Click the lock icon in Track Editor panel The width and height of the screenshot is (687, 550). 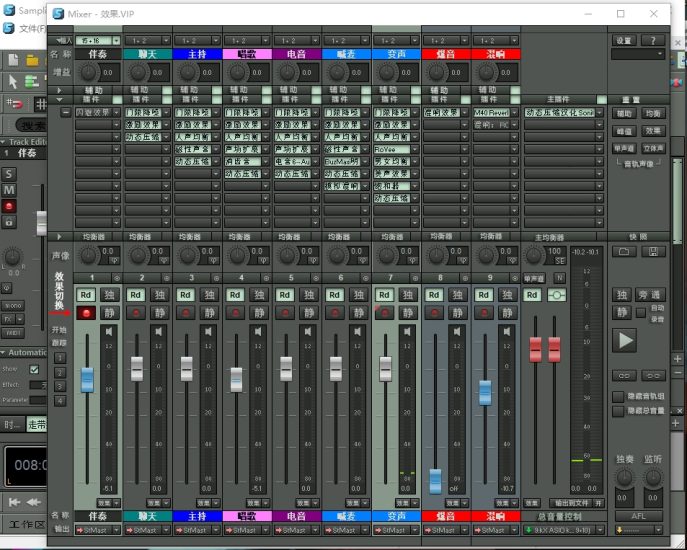tap(9, 221)
